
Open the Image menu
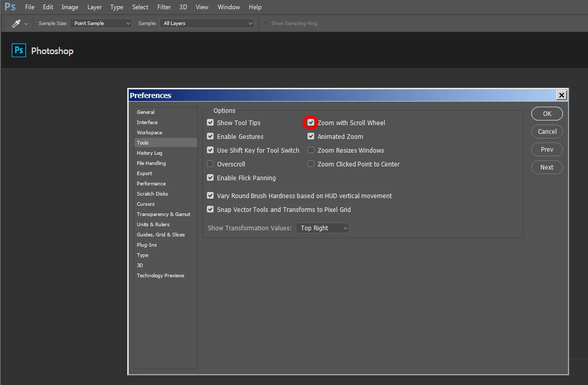click(70, 7)
